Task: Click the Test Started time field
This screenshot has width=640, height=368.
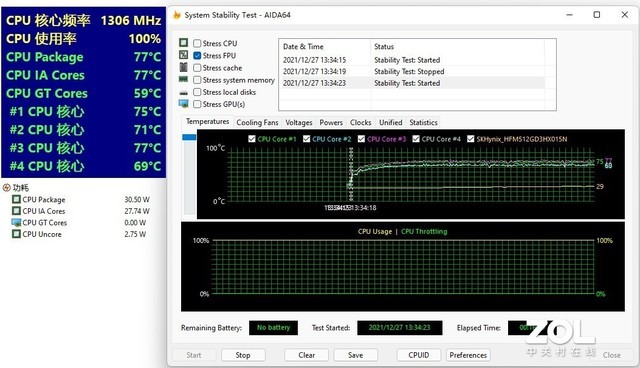Action: point(400,328)
